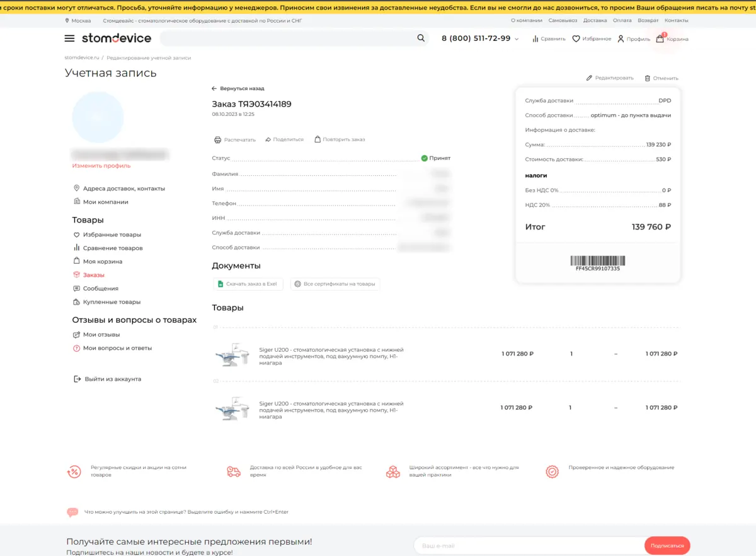This screenshot has width=756, height=556.
Task: Click the certificate badge icon in Документы
Action: pos(297,284)
